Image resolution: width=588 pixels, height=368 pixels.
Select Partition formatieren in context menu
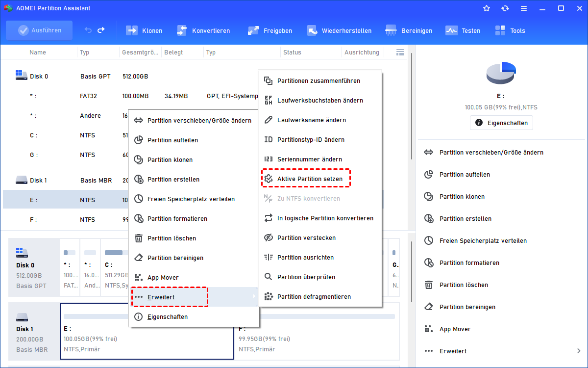click(x=194, y=219)
